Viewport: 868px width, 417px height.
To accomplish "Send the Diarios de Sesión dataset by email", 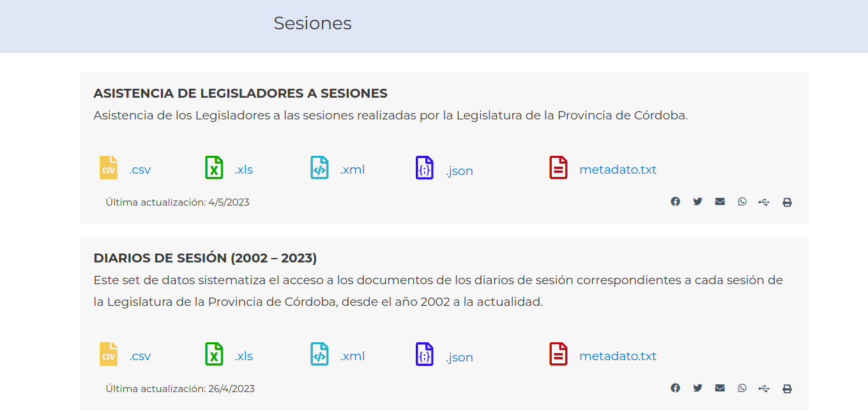I will [x=720, y=388].
